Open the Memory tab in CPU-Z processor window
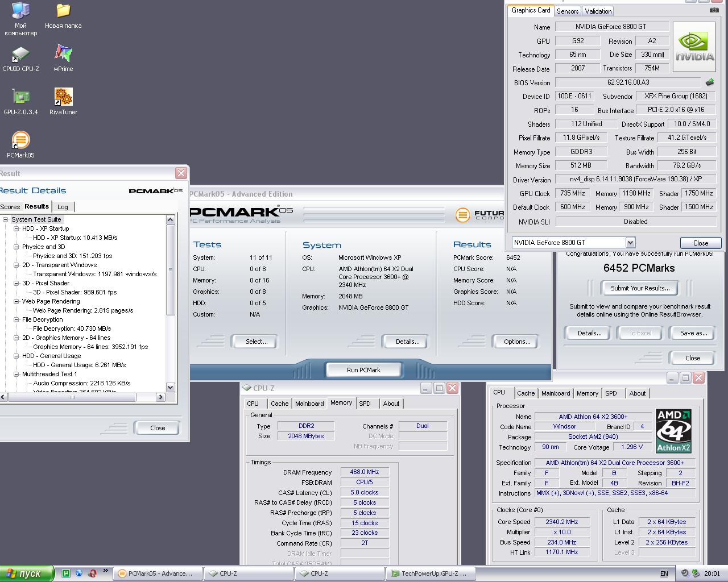This screenshot has width=728, height=582. click(x=588, y=393)
